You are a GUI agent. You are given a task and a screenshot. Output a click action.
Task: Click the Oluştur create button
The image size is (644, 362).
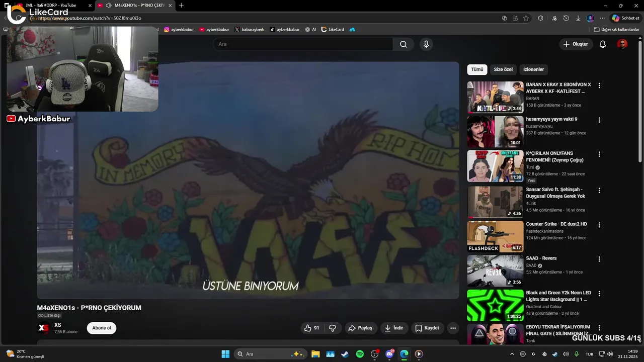pos(576,44)
